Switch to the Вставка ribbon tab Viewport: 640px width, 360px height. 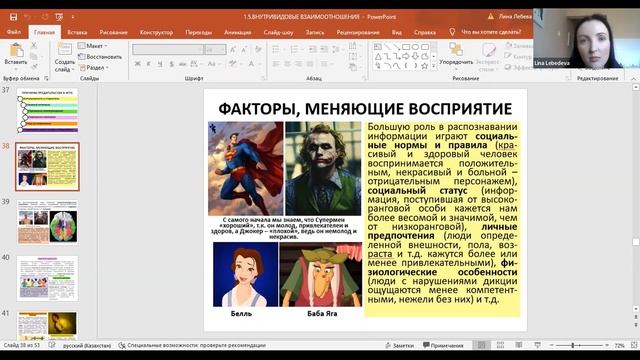click(x=77, y=32)
